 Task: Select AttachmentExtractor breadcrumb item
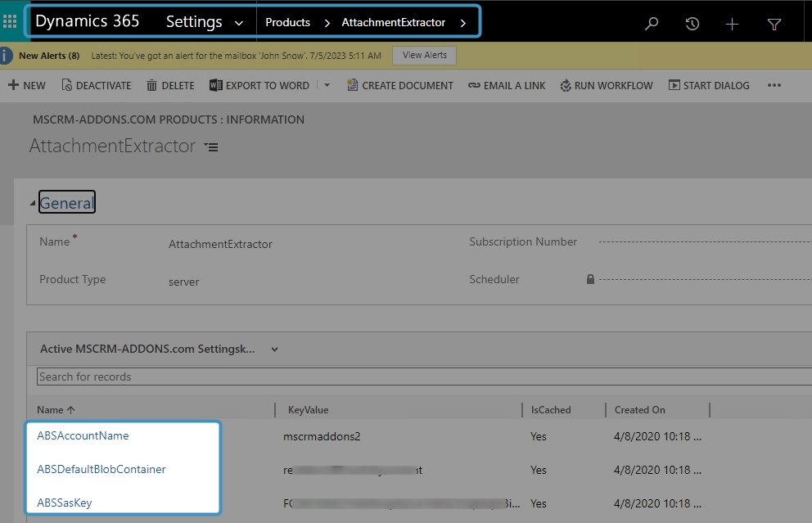tap(393, 23)
